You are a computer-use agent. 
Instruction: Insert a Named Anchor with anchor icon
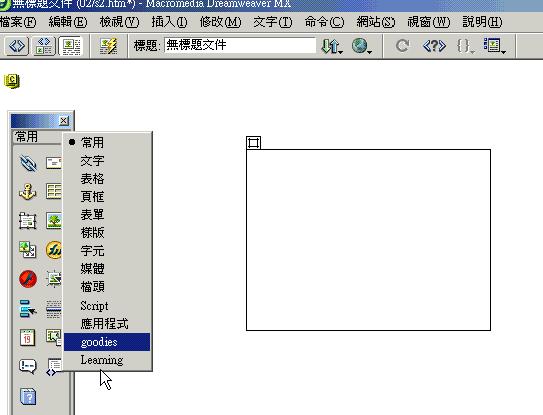[28, 192]
